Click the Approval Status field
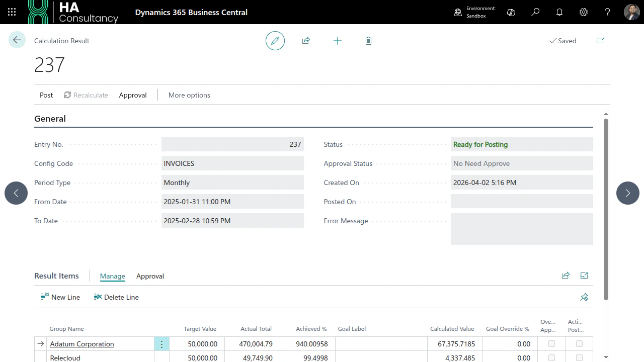Image resolution: width=644 pixels, height=362 pixels. click(x=522, y=163)
